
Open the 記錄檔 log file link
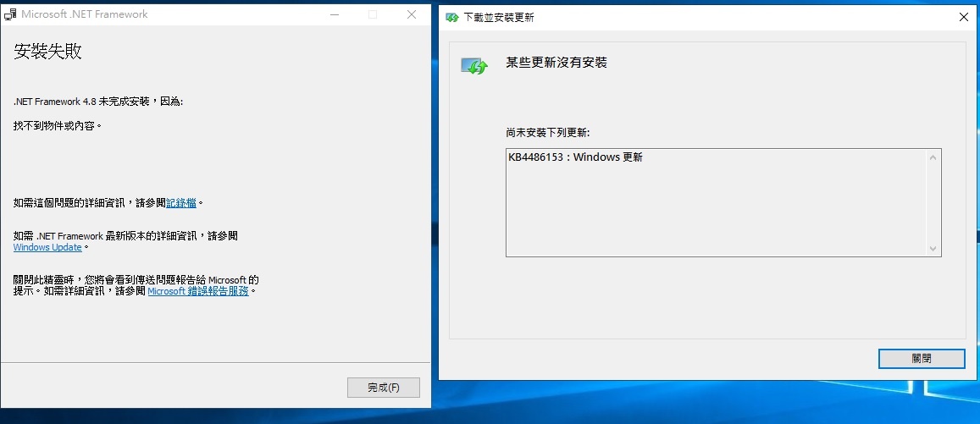[x=181, y=202]
